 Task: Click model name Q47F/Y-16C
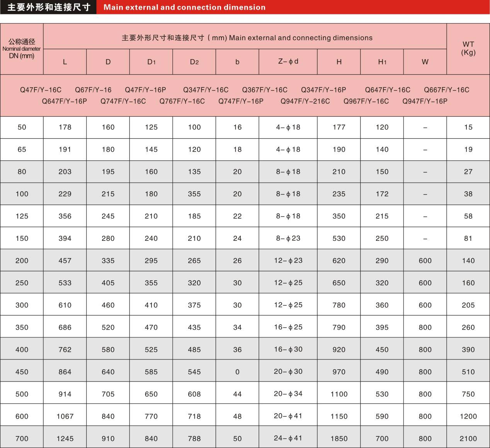(41, 90)
